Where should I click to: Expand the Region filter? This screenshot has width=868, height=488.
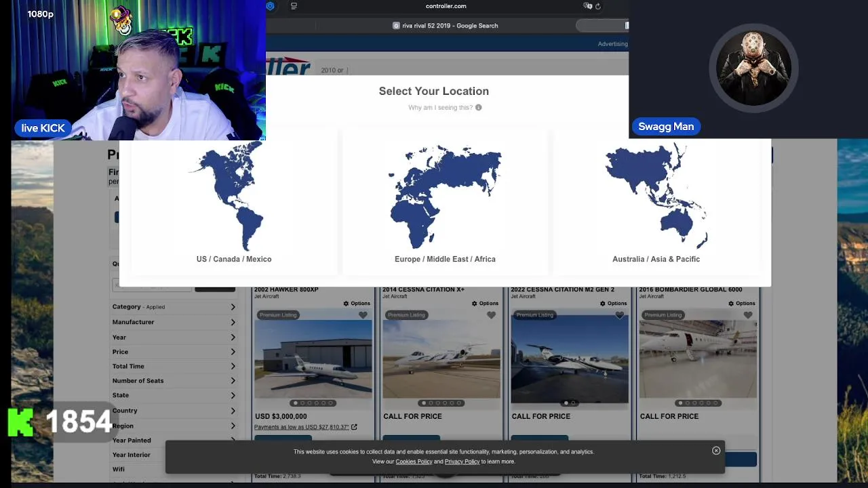[x=174, y=426]
